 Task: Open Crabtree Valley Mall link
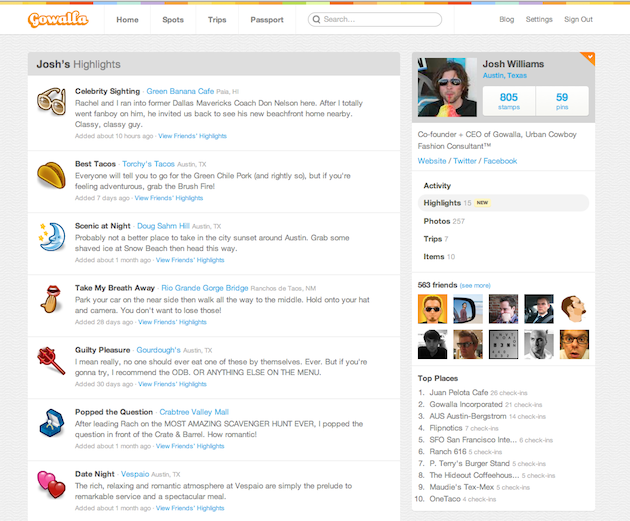194,412
